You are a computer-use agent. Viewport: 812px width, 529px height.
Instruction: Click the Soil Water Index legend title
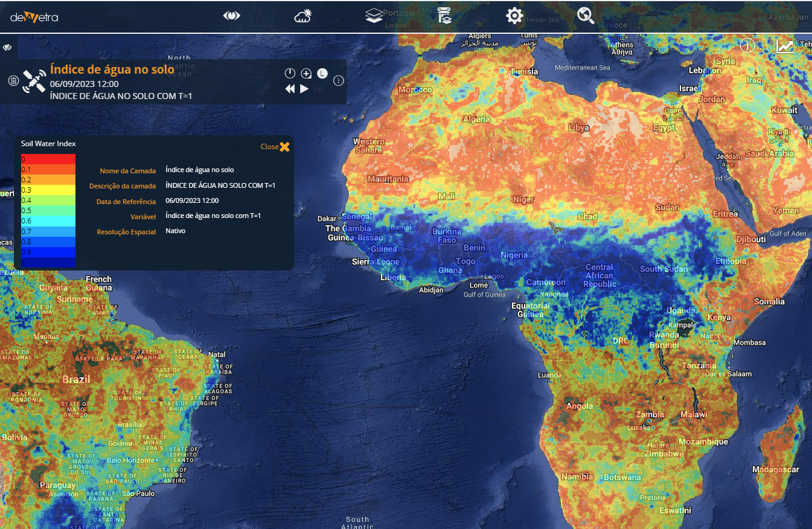point(48,144)
